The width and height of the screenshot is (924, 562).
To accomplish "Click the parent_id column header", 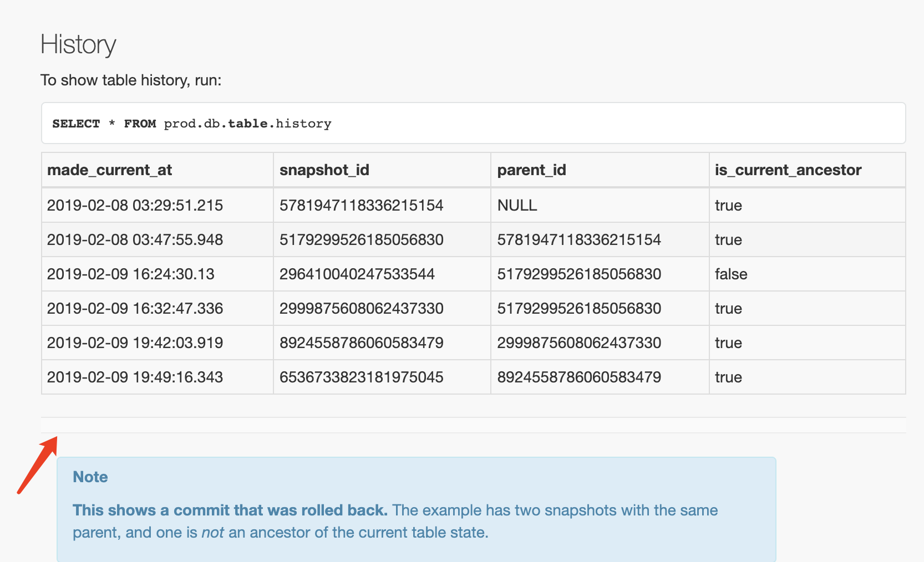I will pos(531,170).
